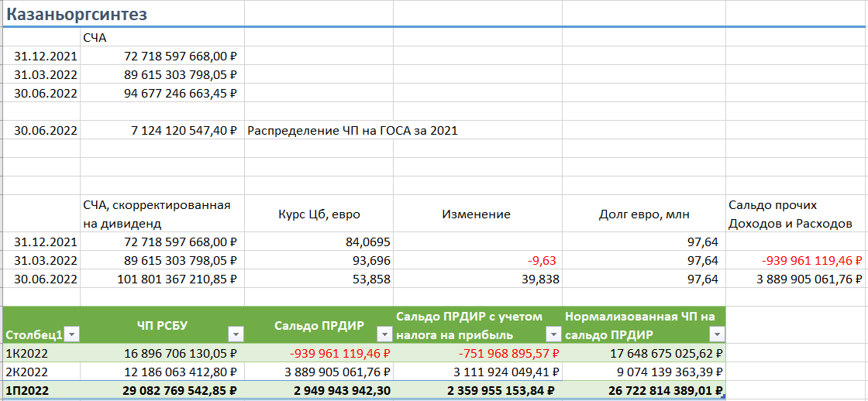The width and height of the screenshot is (868, 401).
Task: Select the Курс Цб, евро header
Action: pos(319,214)
